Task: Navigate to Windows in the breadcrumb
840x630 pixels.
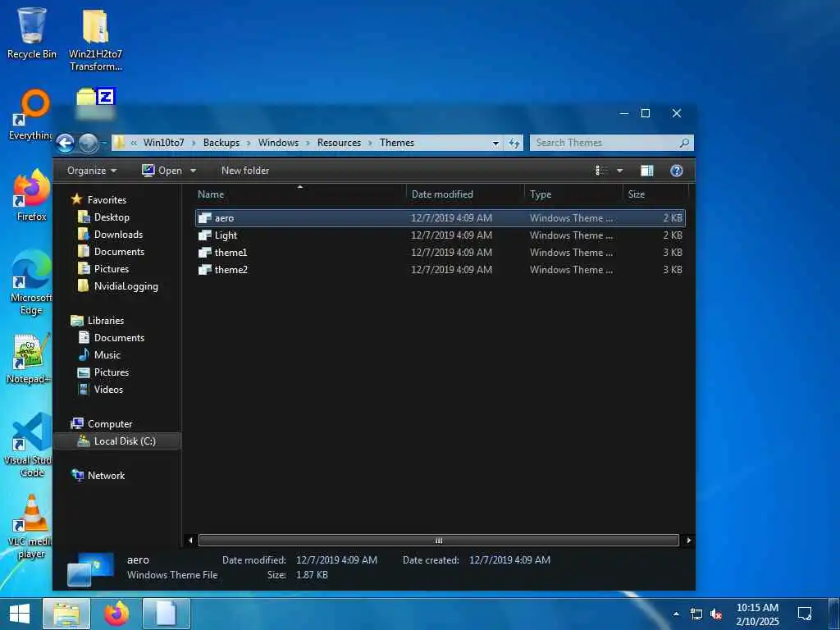Action: (x=278, y=143)
